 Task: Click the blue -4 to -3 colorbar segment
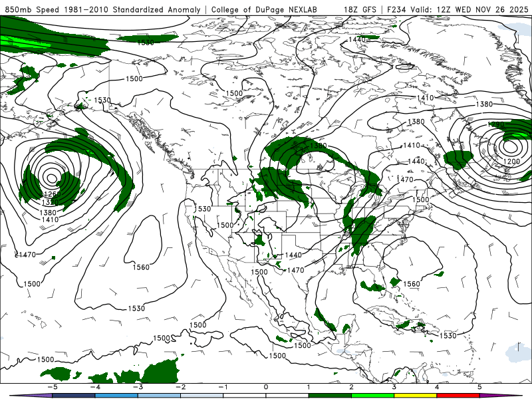(116, 396)
